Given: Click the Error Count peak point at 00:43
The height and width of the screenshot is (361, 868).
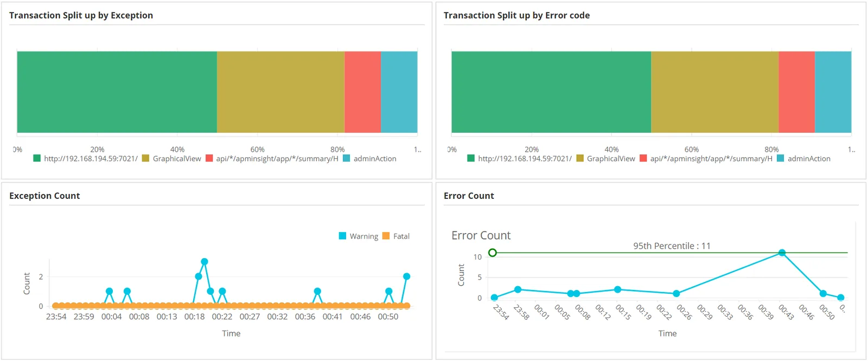Looking at the screenshot, I should [782, 253].
